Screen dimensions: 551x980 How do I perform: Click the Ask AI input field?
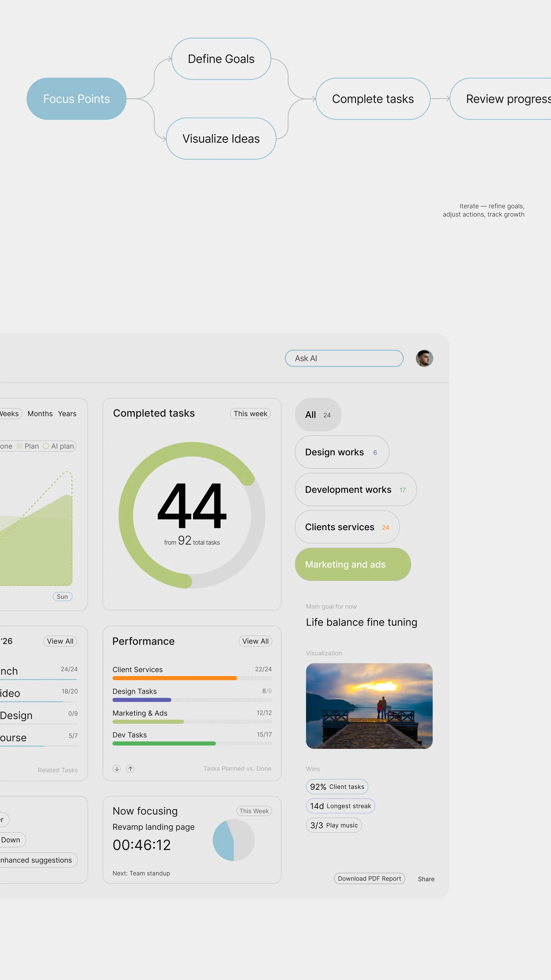(x=344, y=358)
